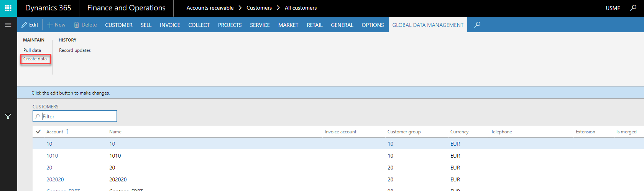
Task: Open the Invoice account column header
Action: [340, 132]
